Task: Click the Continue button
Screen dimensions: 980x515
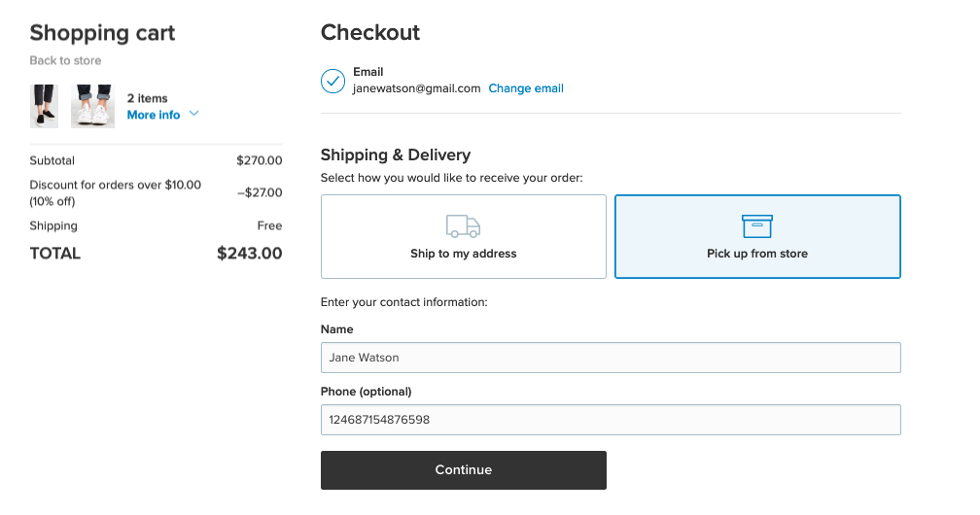Action: (463, 470)
